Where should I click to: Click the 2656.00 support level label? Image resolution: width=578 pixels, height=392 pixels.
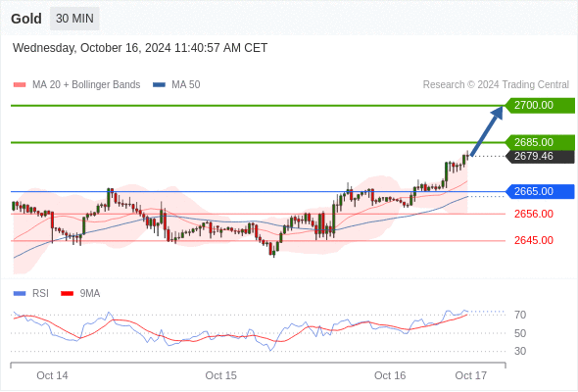click(x=534, y=214)
